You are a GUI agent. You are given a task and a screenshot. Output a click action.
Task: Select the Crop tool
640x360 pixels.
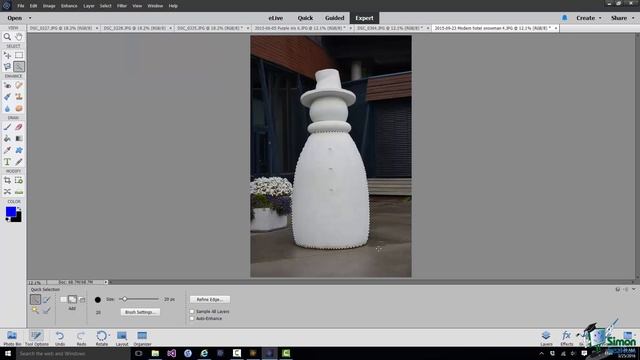point(7,180)
